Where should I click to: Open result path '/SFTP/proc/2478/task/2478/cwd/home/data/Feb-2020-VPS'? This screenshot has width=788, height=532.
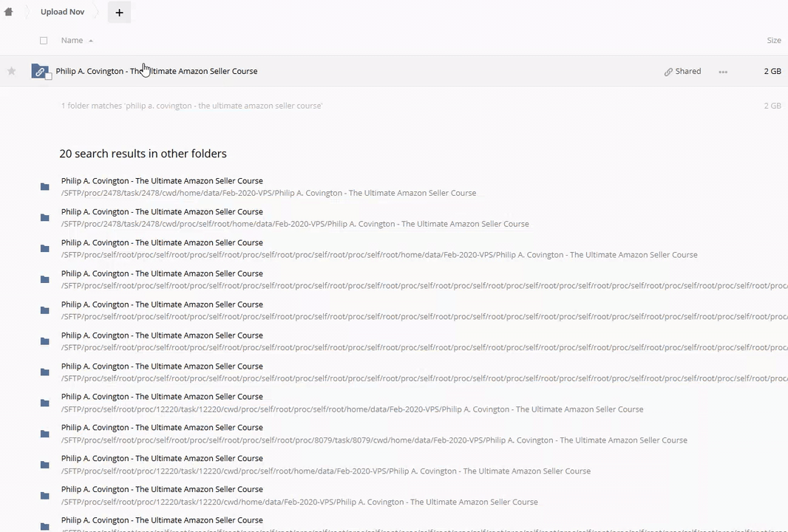(268, 193)
